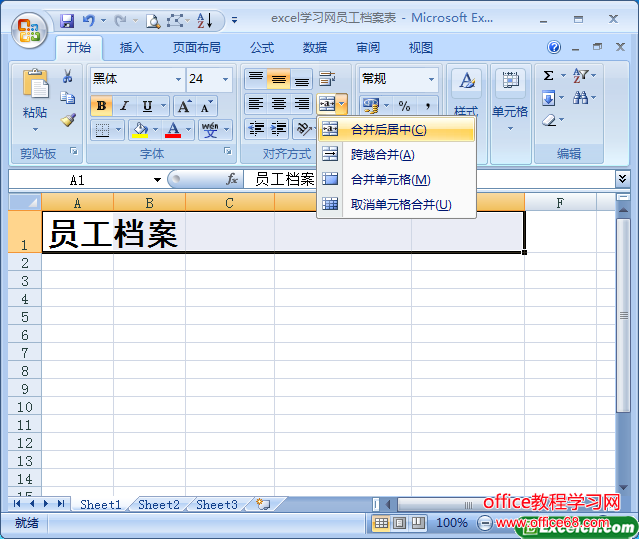
Task: Sort ascending using the quick access icon
Action: 205,20
